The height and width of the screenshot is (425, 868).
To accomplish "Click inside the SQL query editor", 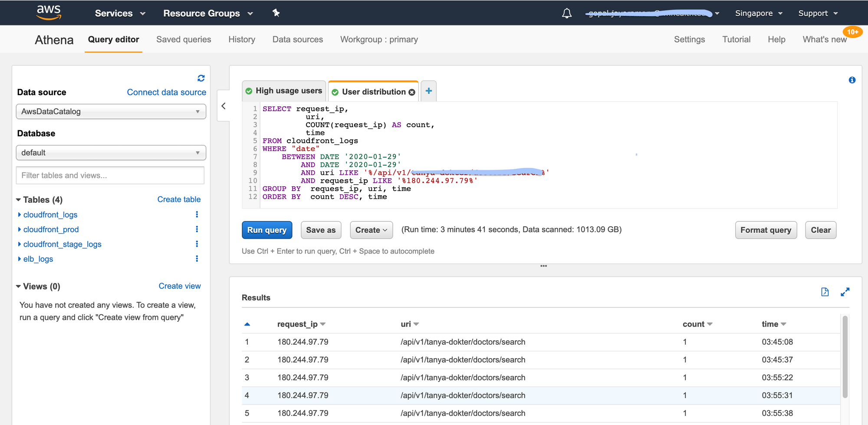I will click(x=539, y=155).
